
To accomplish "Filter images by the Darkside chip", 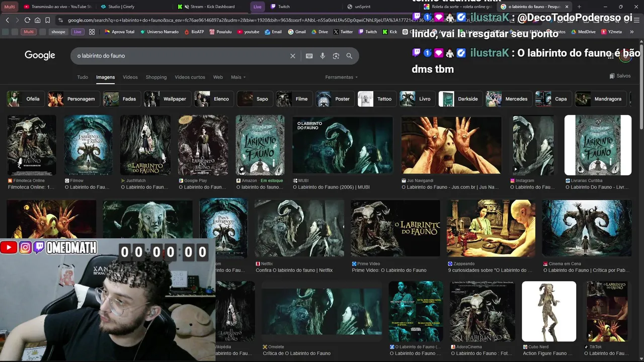I will [x=460, y=99].
